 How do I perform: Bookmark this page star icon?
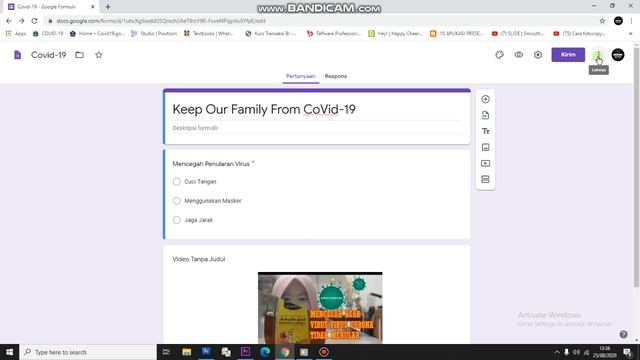(602, 21)
